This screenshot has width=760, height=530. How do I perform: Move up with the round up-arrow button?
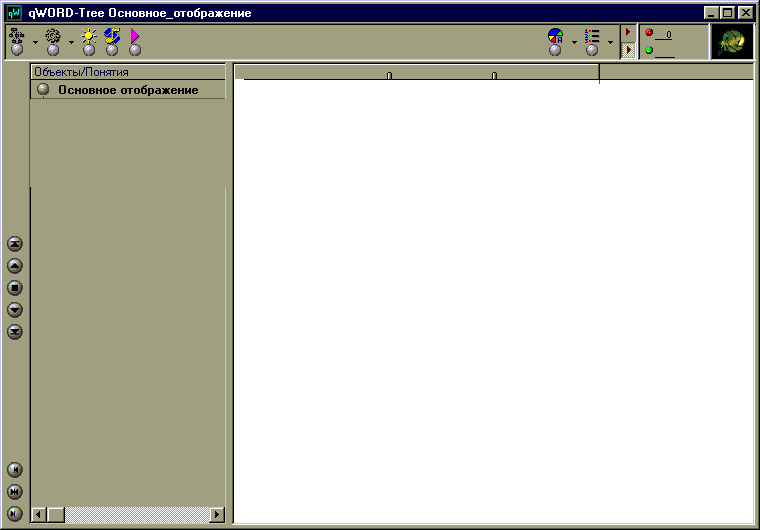point(15,266)
